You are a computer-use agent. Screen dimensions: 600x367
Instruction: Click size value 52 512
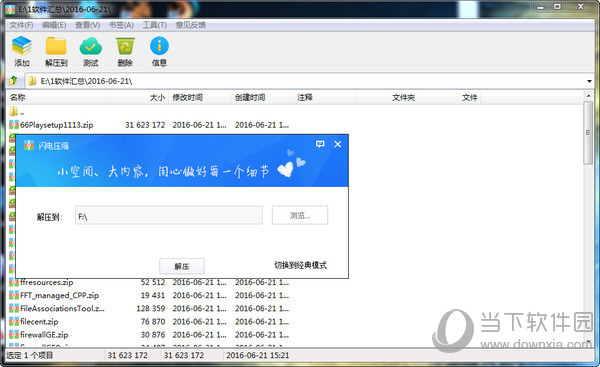point(153,282)
